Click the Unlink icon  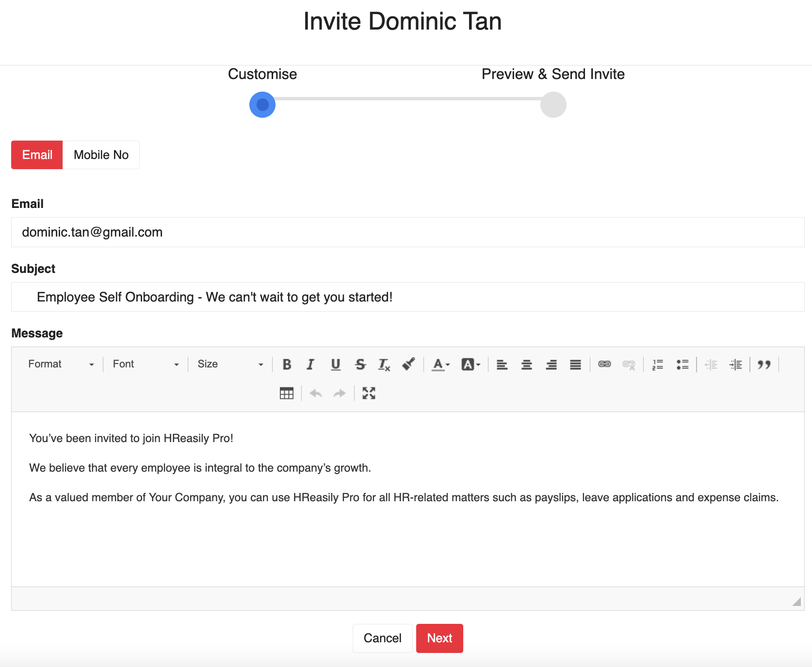629,364
